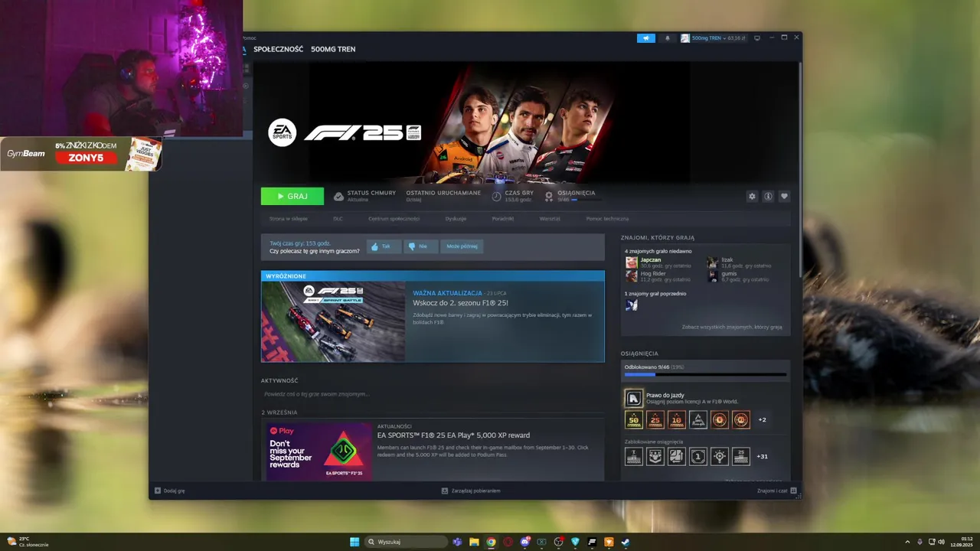980x551 pixels.
Task: Click the Wyszukaj taskbar search box
Action: 404,542
